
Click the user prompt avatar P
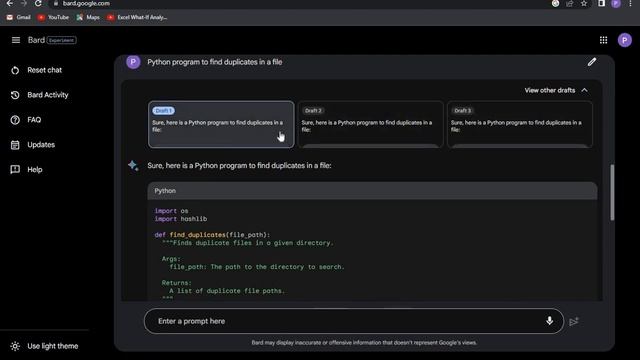tap(133, 62)
